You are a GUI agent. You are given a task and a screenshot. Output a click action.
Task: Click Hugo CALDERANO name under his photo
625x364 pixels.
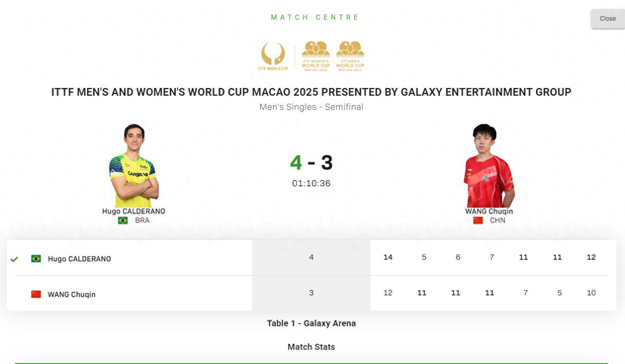[134, 211]
